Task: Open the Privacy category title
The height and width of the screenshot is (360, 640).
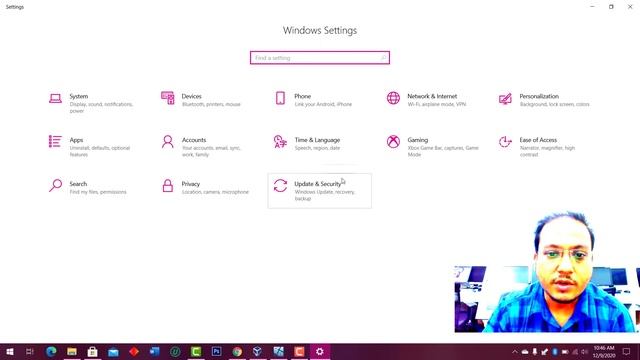Action: [191, 184]
